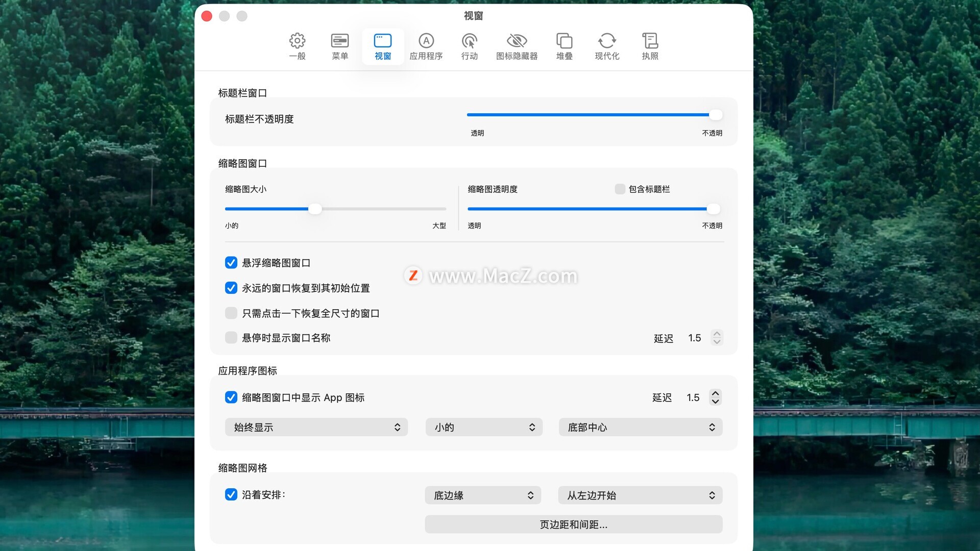The width and height of the screenshot is (980, 551).
Task: Click the App icon 延迟 stepper arrows
Action: (x=716, y=397)
